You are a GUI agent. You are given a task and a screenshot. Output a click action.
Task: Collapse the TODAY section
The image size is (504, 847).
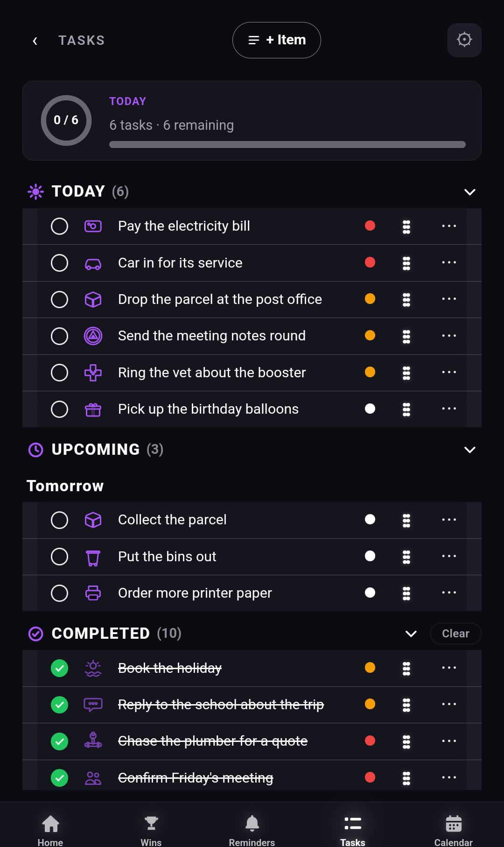pyautogui.click(x=470, y=192)
